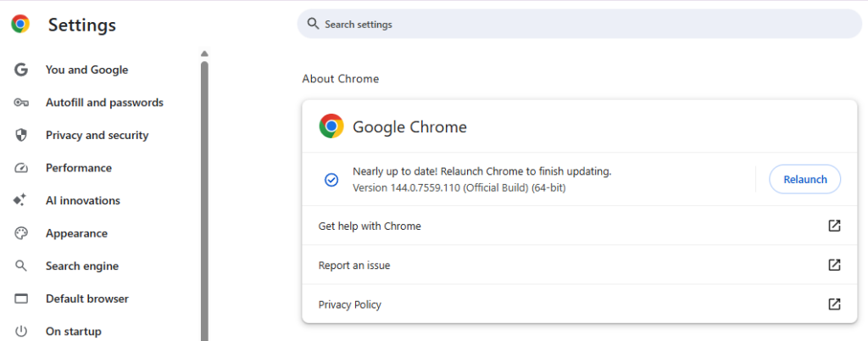The height and width of the screenshot is (341, 868).
Task: Open the external link icon for Privacy Policy
Action: click(x=834, y=305)
